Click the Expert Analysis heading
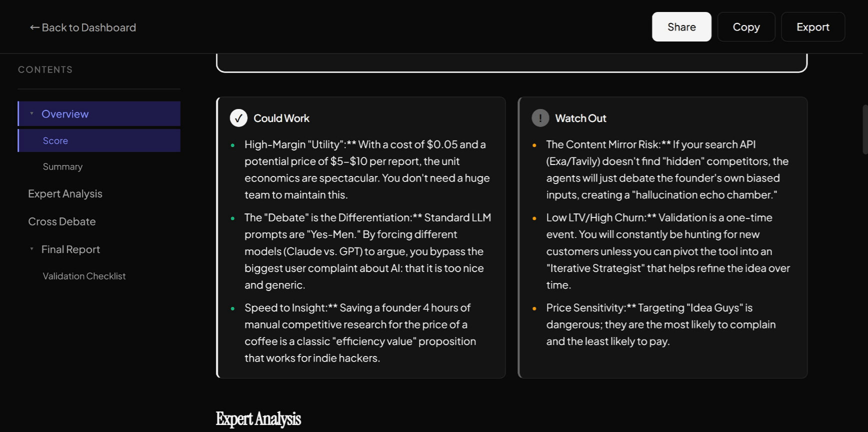This screenshot has height=432, width=868. click(258, 419)
